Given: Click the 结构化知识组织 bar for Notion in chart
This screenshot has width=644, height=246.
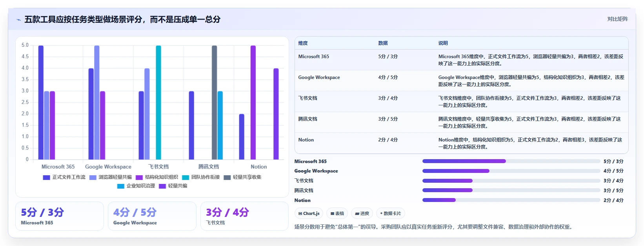Looking at the screenshot, I should tap(253, 103).
